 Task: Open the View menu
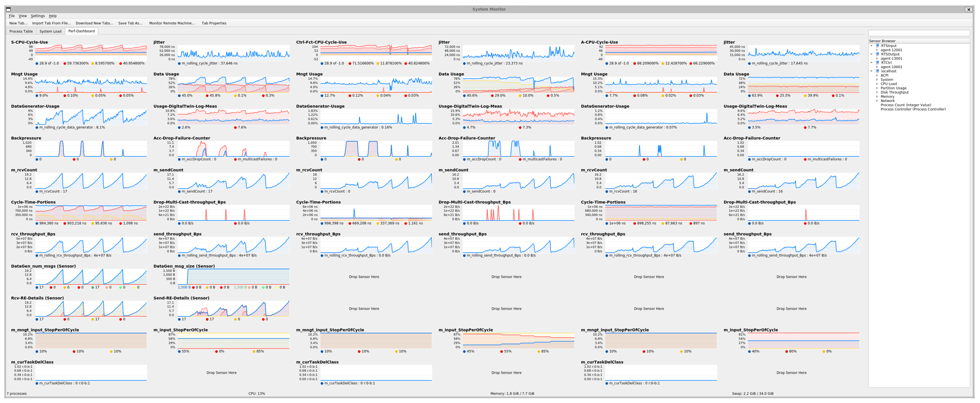(22, 16)
